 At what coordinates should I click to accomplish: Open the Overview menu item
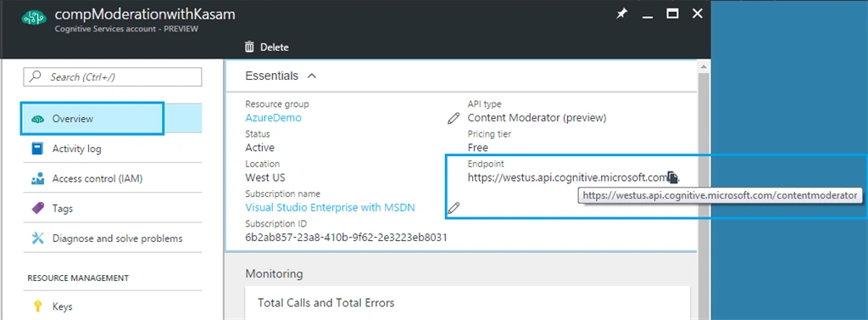[92, 118]
